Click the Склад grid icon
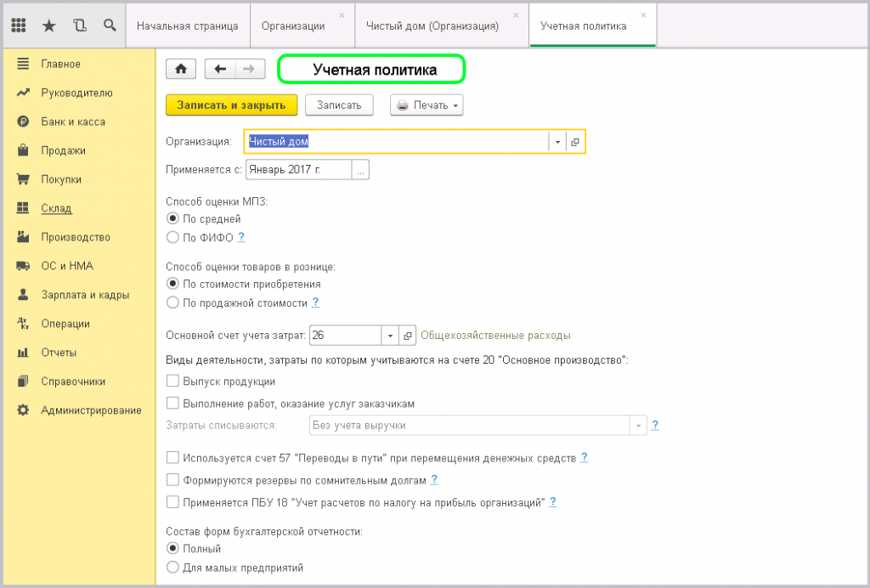Screen dimensions: 870x588 (x=23, y=208)
